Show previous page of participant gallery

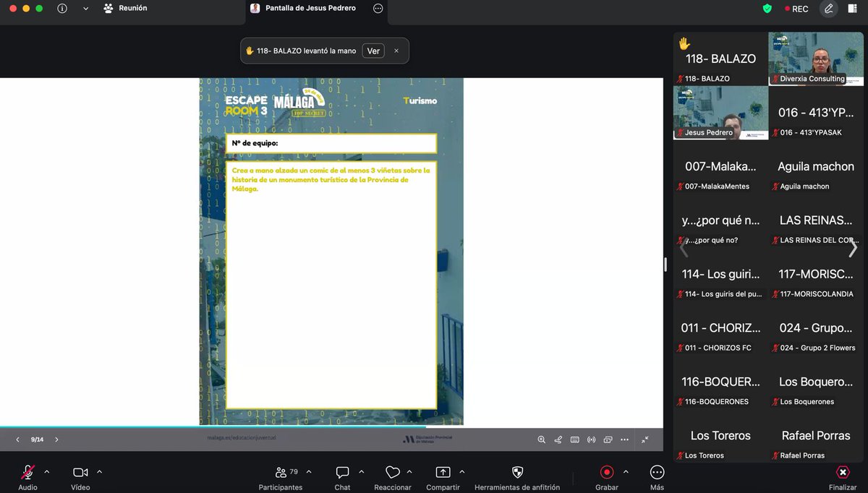click(684, 248)
